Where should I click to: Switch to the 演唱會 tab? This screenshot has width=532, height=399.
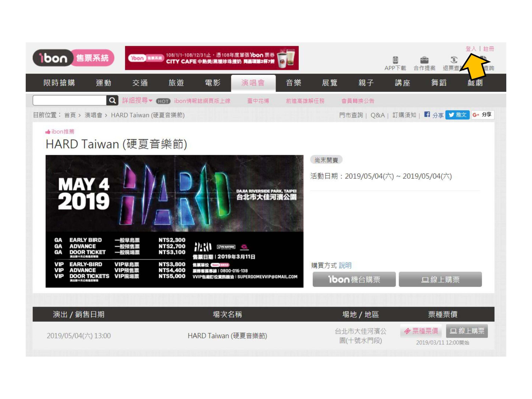pyautogui.click(x=253, y=83)
